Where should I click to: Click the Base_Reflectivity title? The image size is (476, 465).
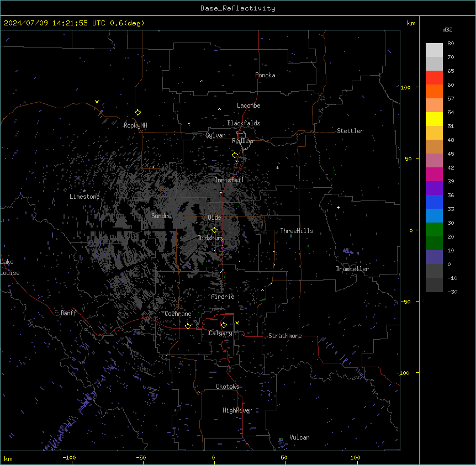click(238, 8)
